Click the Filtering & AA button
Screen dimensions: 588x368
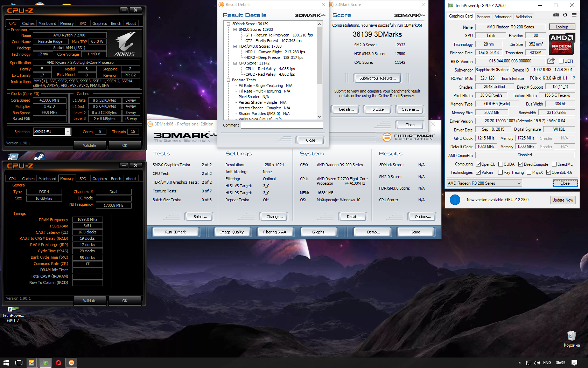(276, 232)
